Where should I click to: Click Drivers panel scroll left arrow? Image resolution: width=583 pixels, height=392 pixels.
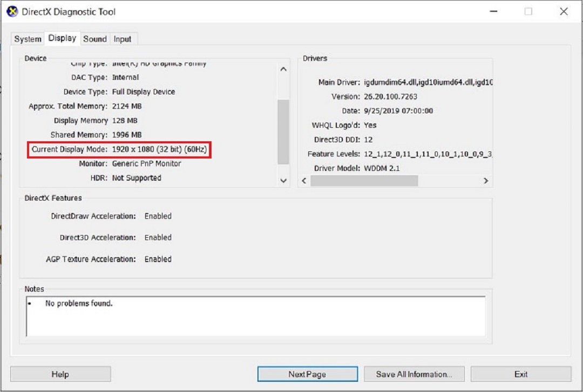[304, 181]
